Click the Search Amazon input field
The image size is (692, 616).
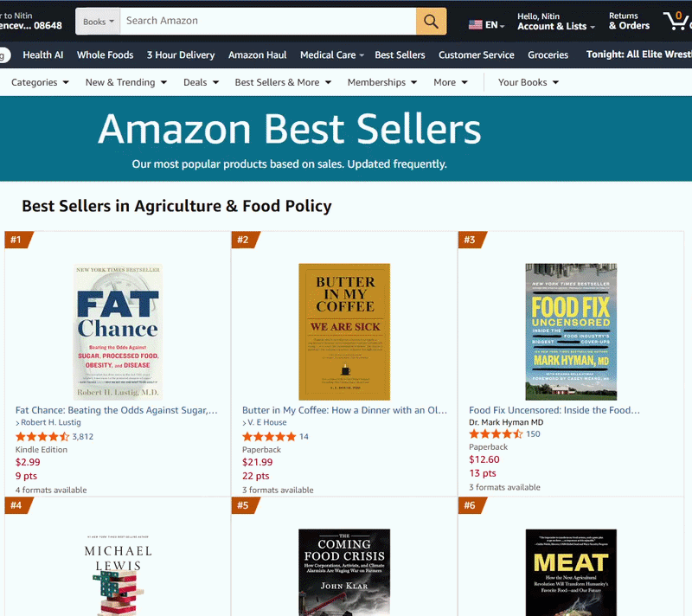268,21
